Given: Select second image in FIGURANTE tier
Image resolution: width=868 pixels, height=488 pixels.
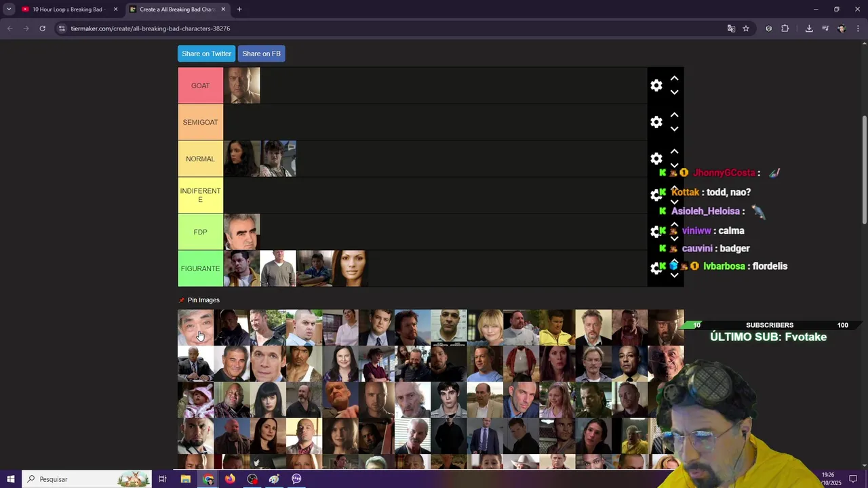Looking at the screenshot, I should point(278,268).
